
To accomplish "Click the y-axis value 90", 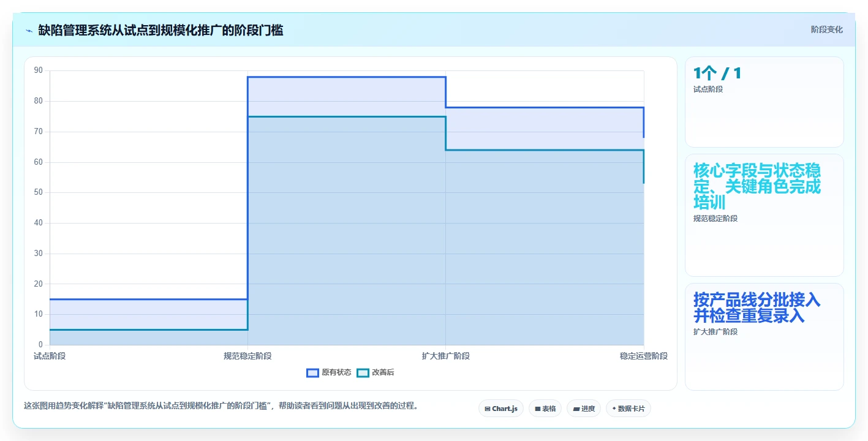I will pos(39,70).
